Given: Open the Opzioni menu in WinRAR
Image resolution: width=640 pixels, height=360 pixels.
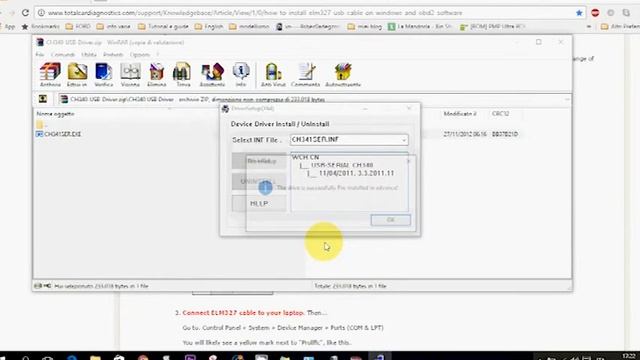Looking at the screenshot, I should point(140,54).
